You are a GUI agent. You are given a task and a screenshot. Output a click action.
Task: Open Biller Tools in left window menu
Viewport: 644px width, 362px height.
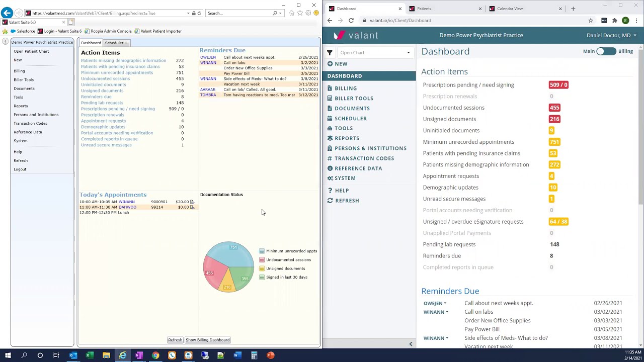[x=24, y=79]
